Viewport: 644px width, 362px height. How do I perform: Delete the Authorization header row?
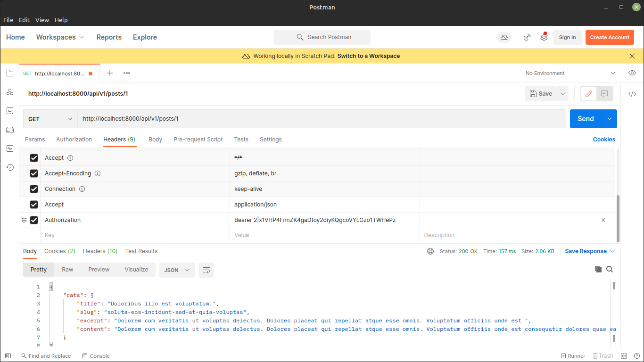[603, 220]
